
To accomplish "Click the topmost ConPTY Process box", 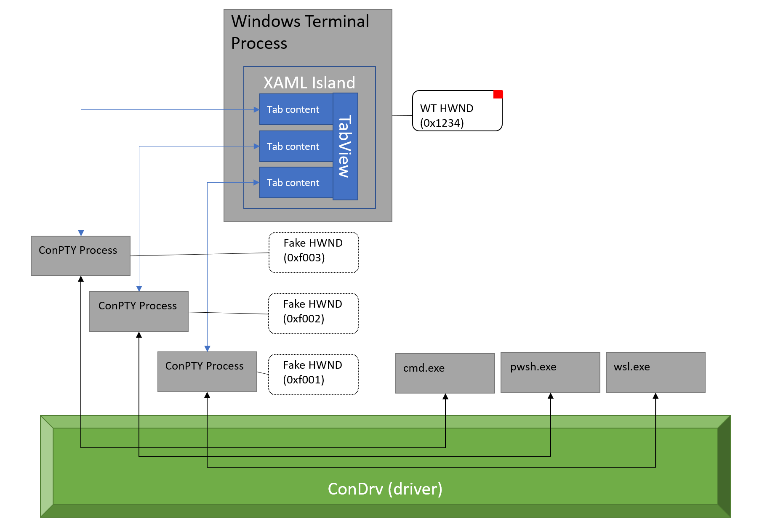I will pos(80,255).
